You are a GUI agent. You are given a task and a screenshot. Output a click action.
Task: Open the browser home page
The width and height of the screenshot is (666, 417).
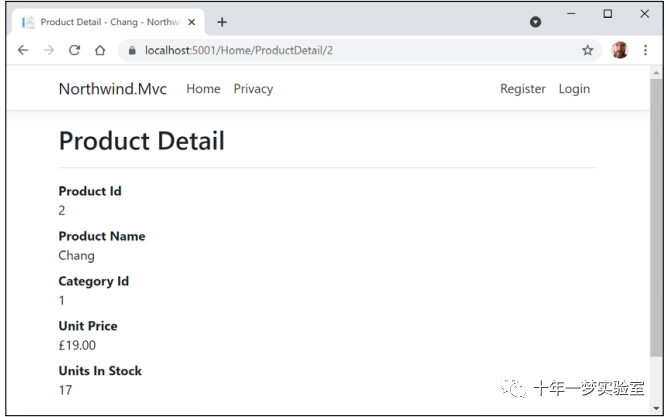point(100,50)
